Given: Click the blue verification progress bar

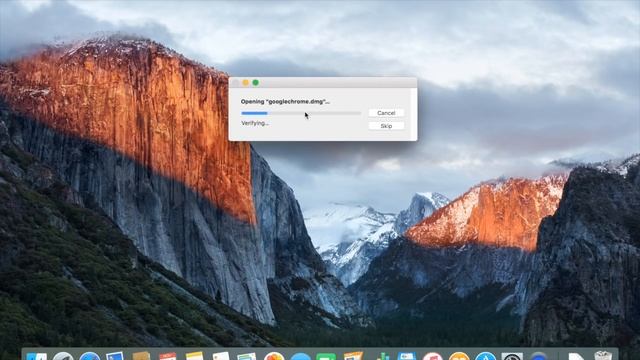Looking at the screenshot, I should [x=301, y=113].
